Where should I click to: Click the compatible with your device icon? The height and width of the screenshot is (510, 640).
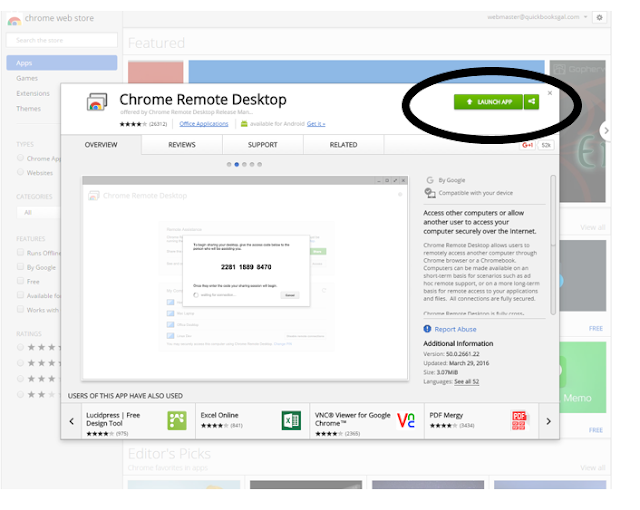point(430,193)
